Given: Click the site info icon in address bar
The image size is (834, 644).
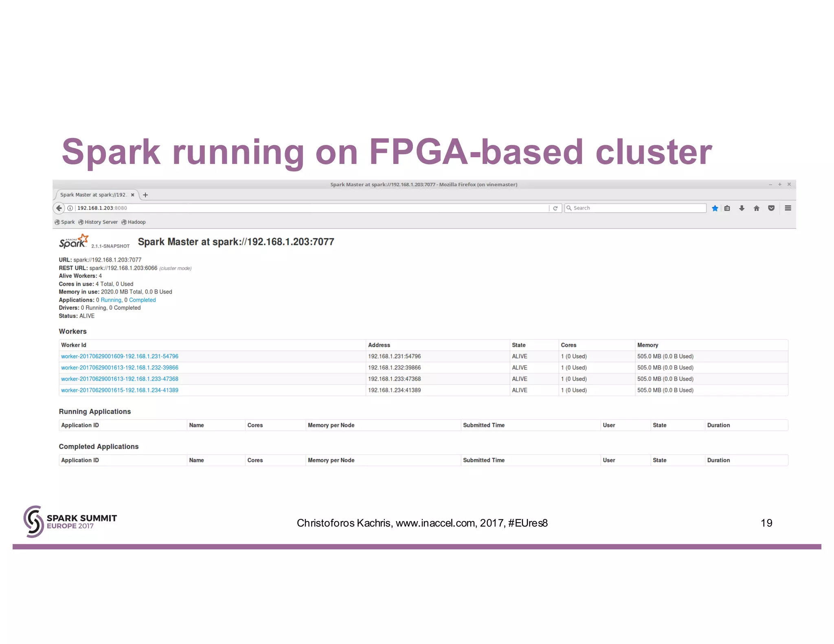Looking at the screenshot, I should coord(70,208).
